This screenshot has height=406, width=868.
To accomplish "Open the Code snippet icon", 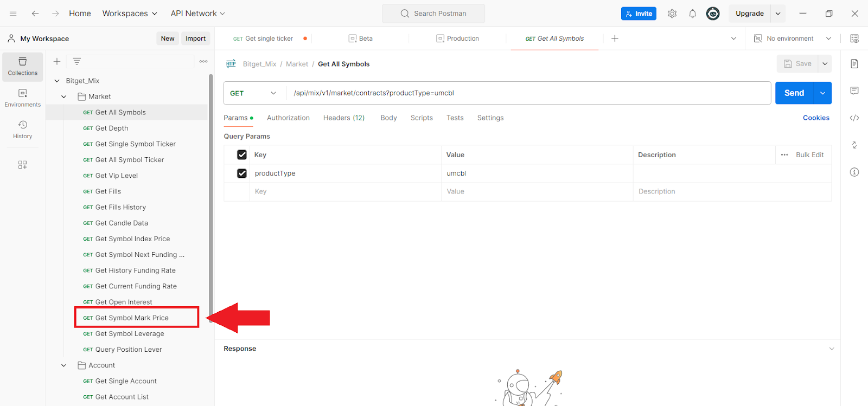I will pyautogui.click(x=854, y=118).
